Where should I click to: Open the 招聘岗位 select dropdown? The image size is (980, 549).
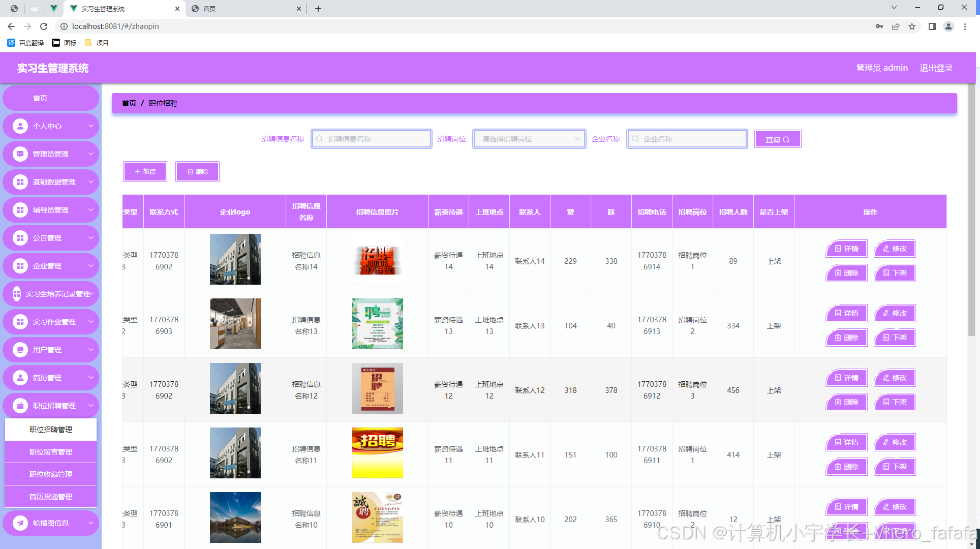pyautogui.click(x=529, y=139)
